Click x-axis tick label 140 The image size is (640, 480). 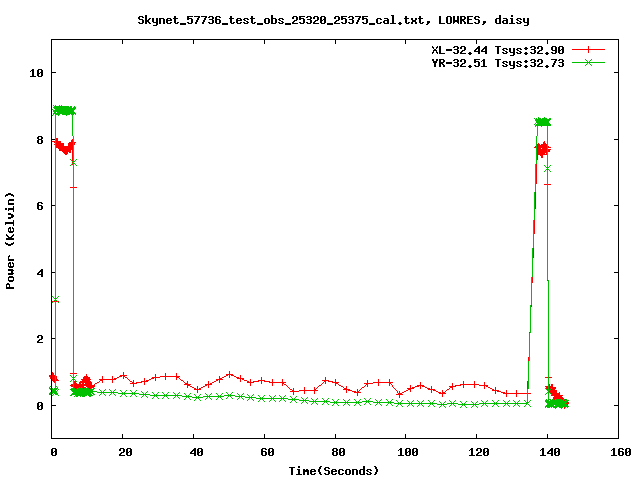point(550,452)
